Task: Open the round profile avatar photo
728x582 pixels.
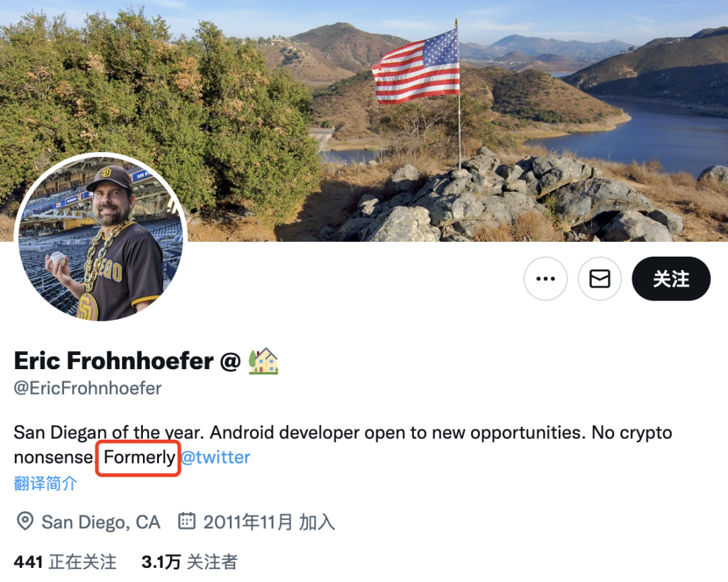Action: click(100, 239)
